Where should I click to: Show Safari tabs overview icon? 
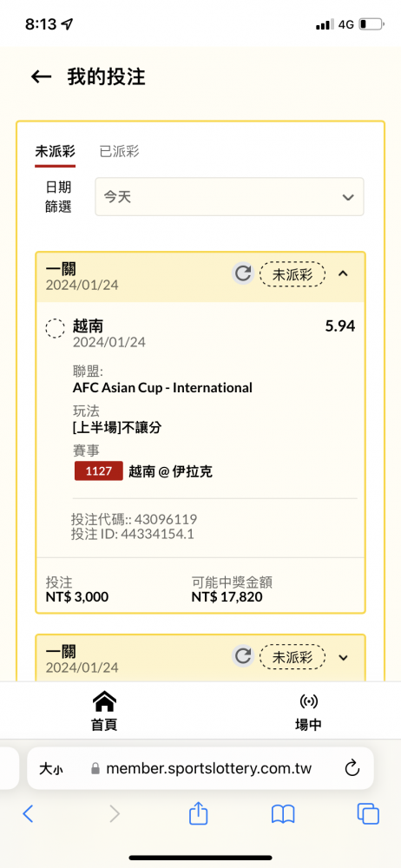point(368,814)
